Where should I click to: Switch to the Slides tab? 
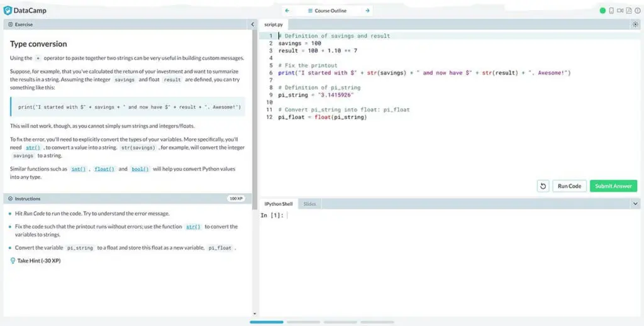(309, 204)
